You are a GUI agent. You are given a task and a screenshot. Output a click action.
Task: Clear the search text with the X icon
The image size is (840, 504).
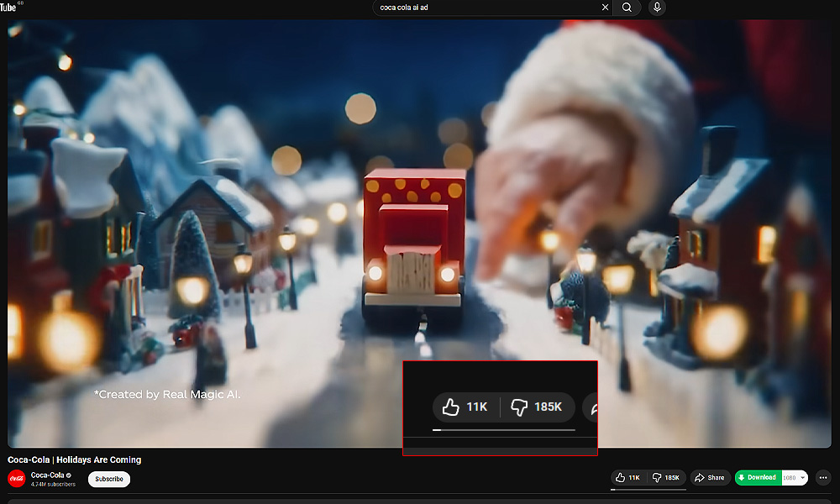pyautogui.click(x=605, y=8)
